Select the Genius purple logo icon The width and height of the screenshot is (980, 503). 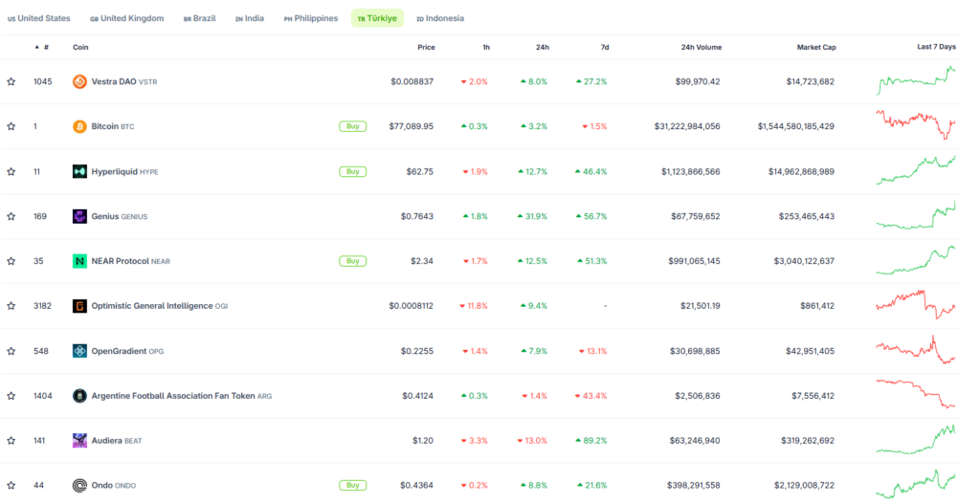point(79,216)
